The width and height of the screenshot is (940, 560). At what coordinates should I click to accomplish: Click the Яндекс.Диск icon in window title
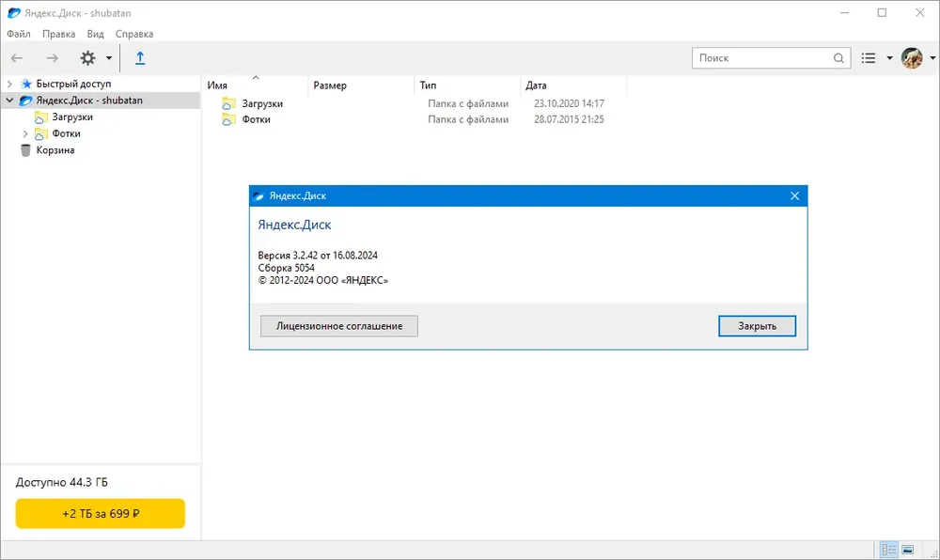[x=14, y=12]
